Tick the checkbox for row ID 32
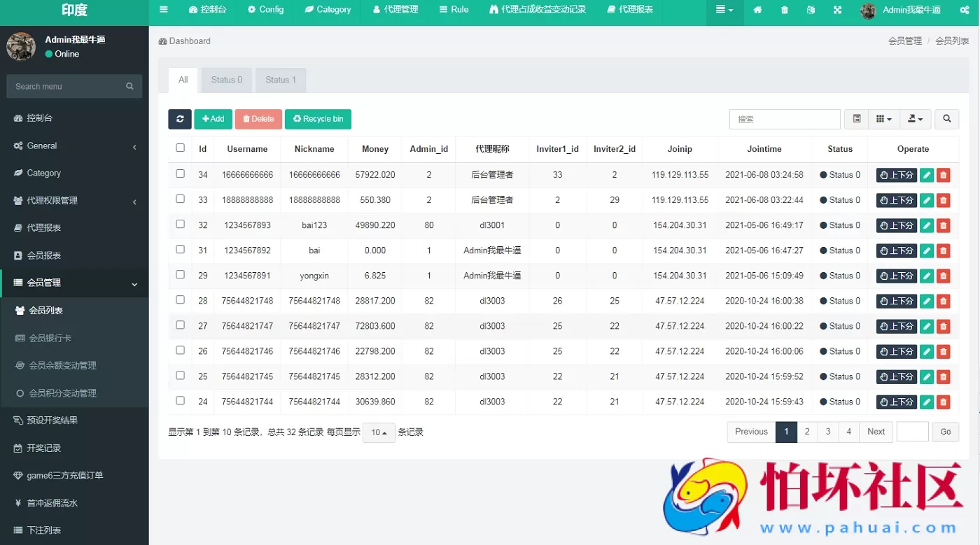The width and height of the screenshot is (980, 545). (x=181, y=225)
